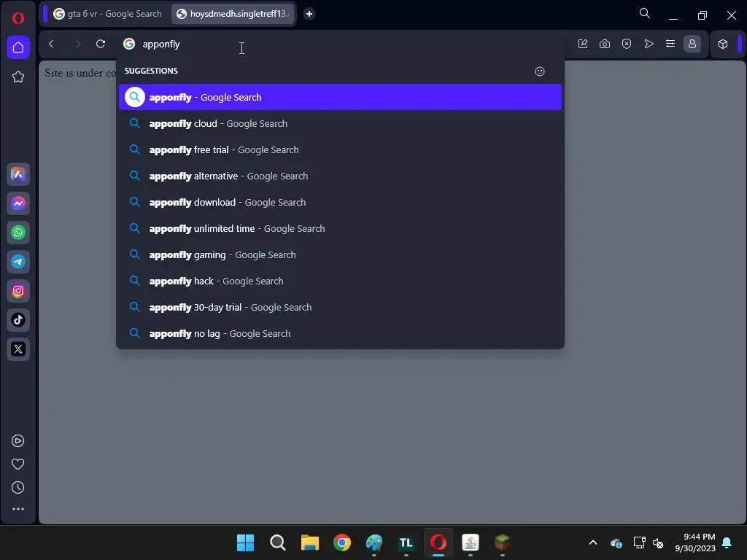
Task: Open Aria AI icon in sidebar
Action: pyautogui.click(x=18, y=174)
